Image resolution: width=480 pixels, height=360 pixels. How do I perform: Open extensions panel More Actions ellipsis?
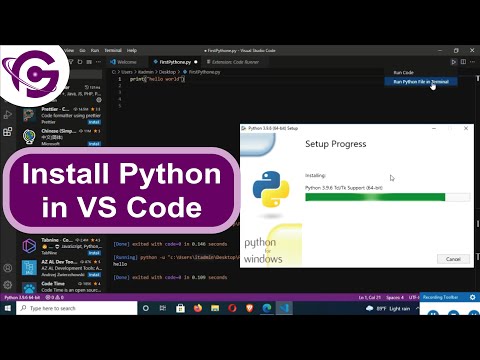[98, 62]
